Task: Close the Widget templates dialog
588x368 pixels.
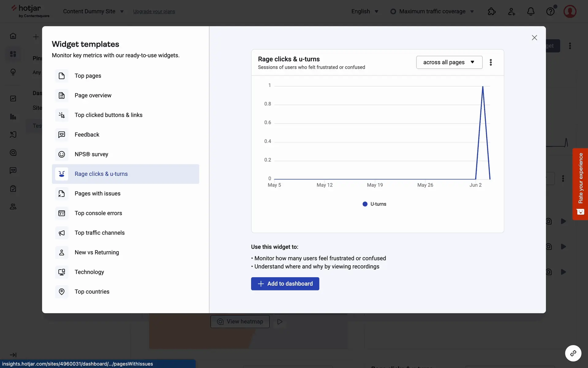Action: point(534,37)
